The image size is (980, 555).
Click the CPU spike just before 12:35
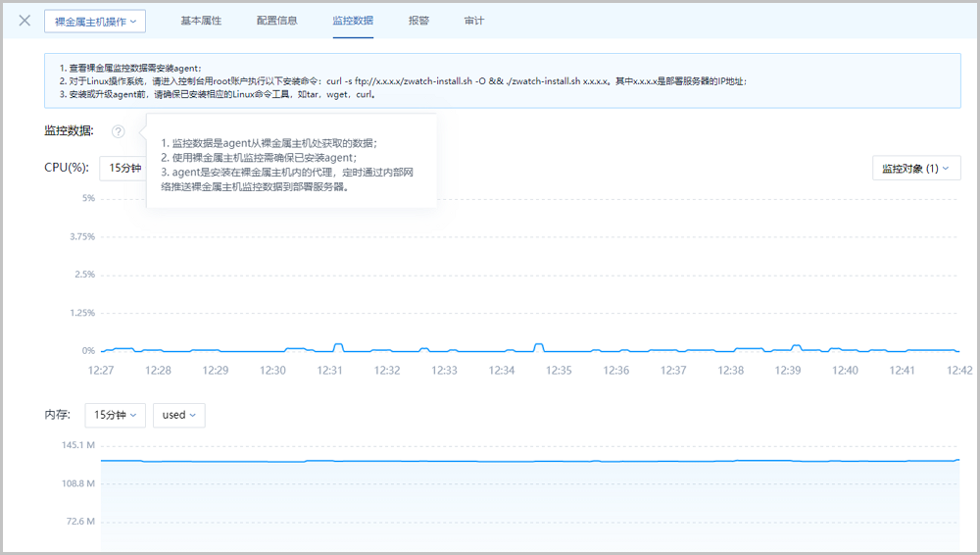tap(538, 345)
